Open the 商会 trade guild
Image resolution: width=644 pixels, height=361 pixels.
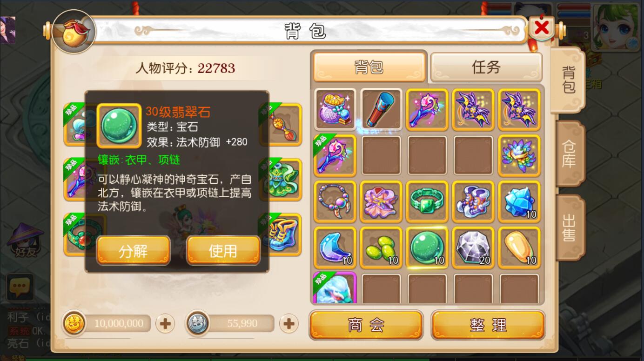click(x=366, y=325)
